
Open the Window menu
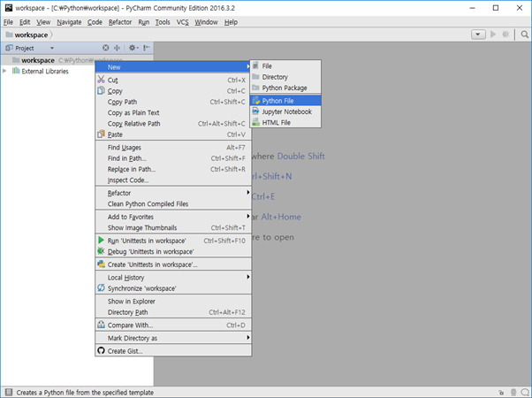206,22
